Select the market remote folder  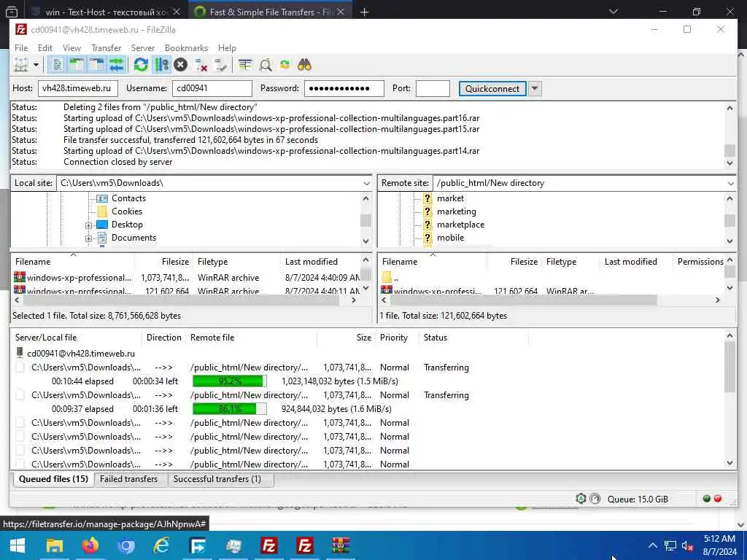450,198
